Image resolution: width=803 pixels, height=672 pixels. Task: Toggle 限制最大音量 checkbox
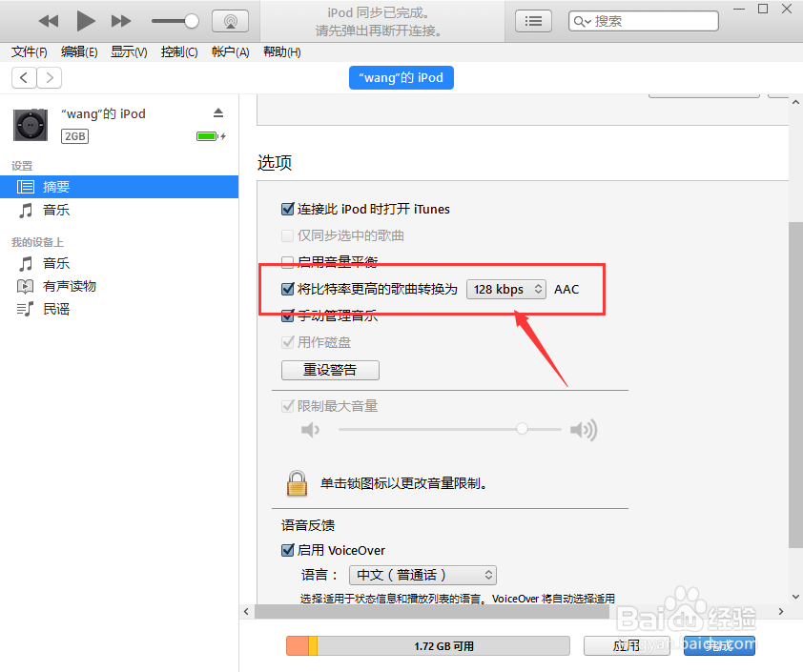(288, 406)
